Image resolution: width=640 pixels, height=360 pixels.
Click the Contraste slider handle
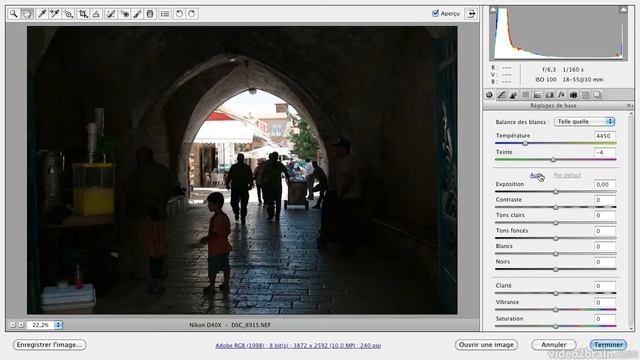coord(556,207)
